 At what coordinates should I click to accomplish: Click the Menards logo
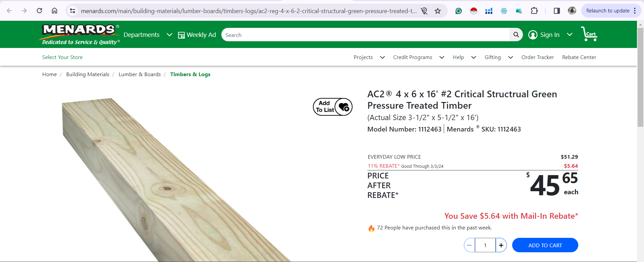click(x=79, y=35)
